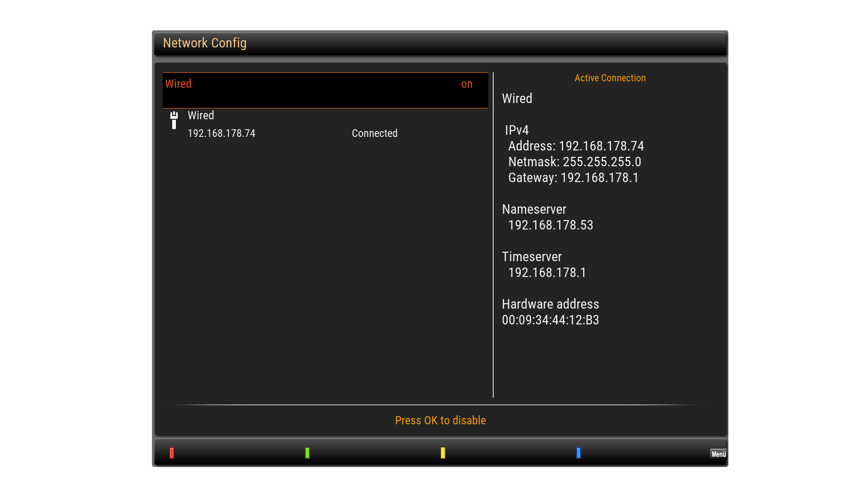
Task: Click 'Press OK to disable' hint
Action: 440,421
